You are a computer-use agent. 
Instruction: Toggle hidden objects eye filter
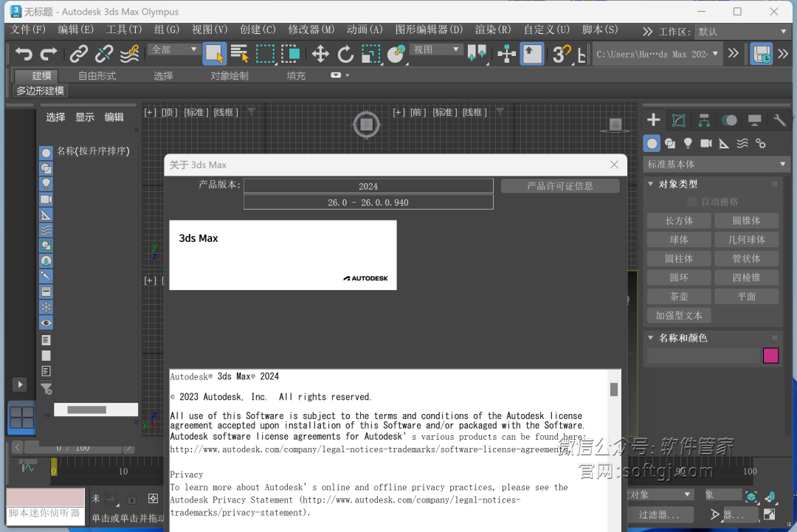coord(46,322)
